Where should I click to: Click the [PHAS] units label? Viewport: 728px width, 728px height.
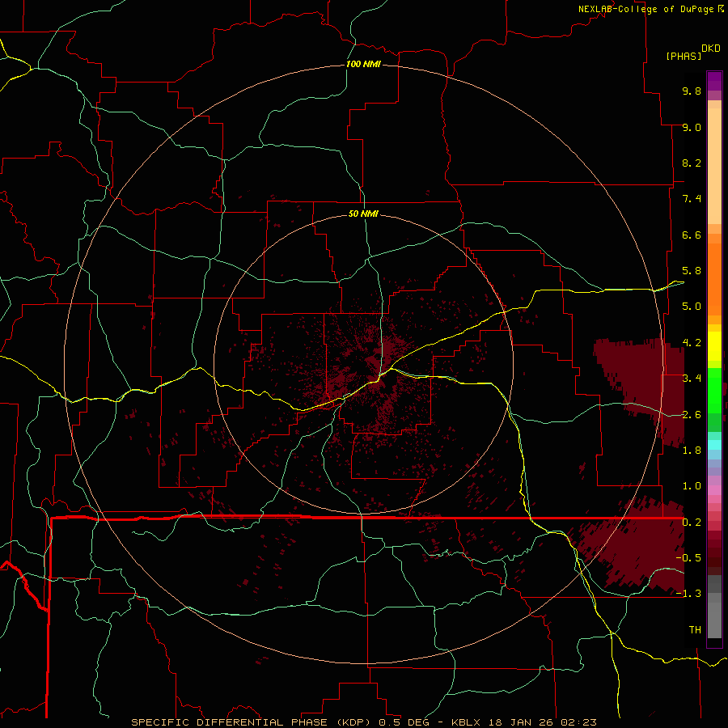684,57
